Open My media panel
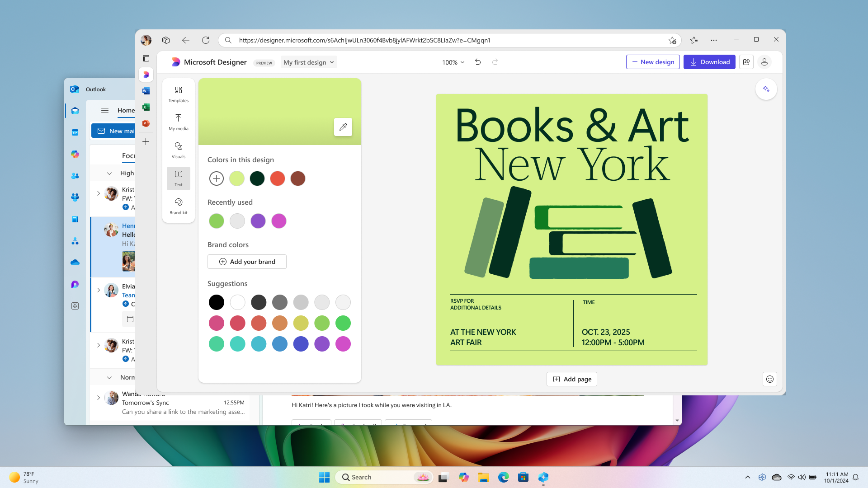Image resolution: width=868 pixels, height=488 pixels. (x=179, y=122)
